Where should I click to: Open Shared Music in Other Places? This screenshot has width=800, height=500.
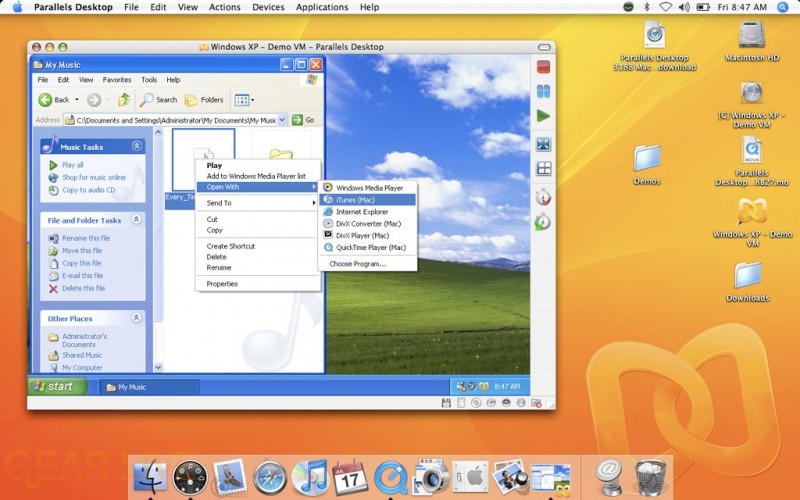coord(82,355)
